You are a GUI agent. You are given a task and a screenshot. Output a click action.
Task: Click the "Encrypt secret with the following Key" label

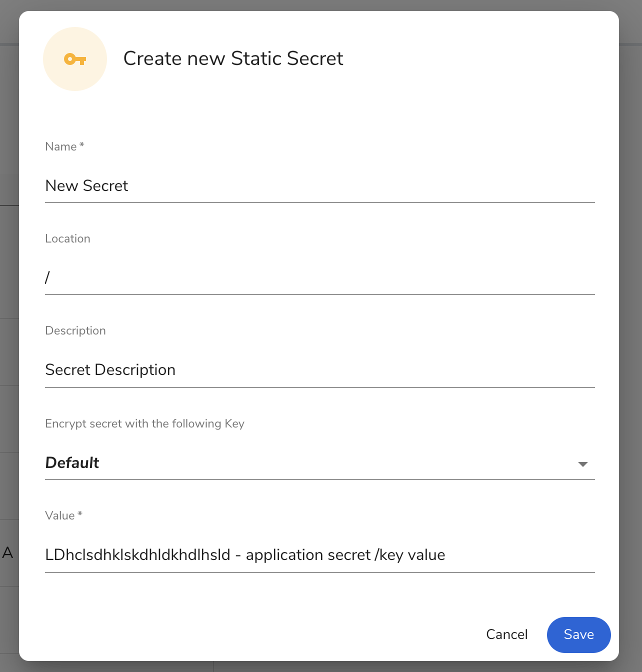point(144,423)
